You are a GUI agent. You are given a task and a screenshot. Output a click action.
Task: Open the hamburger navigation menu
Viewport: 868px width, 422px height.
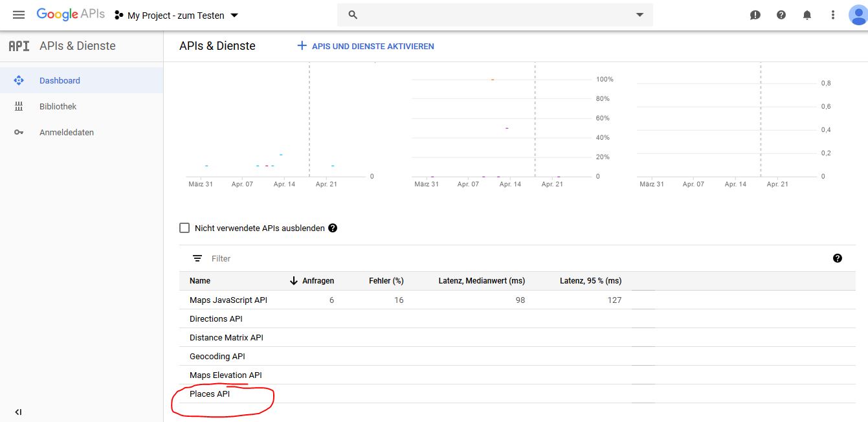[x=19, y=15]
